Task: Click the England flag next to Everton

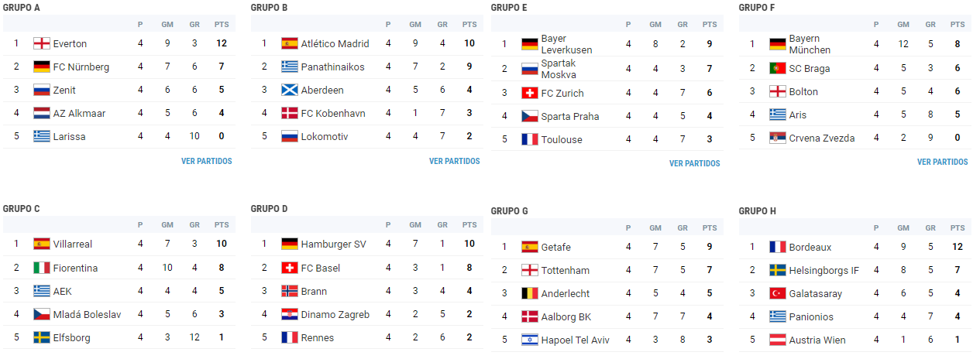Action: 42,43
